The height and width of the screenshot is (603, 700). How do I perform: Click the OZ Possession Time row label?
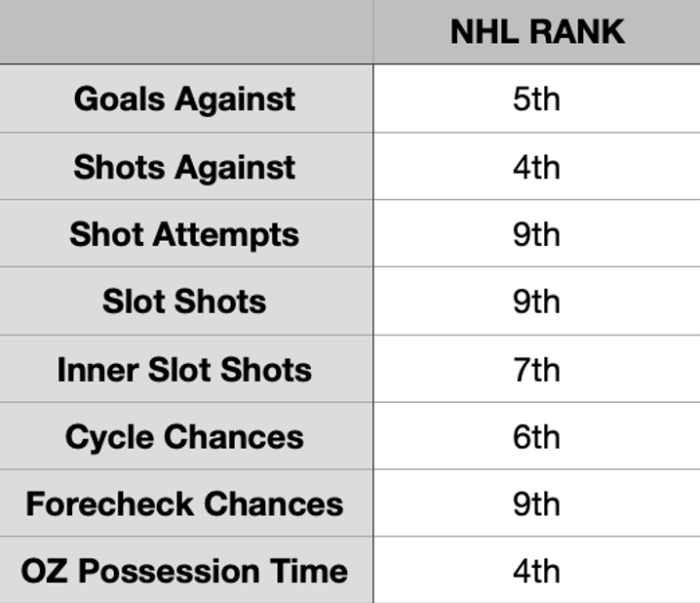click(184, 571)
